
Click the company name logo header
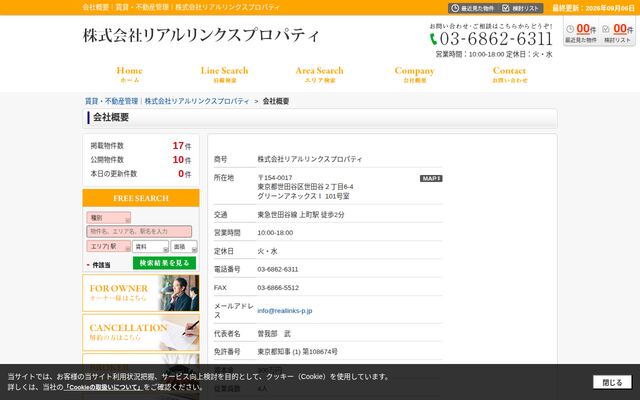(201, 35)
